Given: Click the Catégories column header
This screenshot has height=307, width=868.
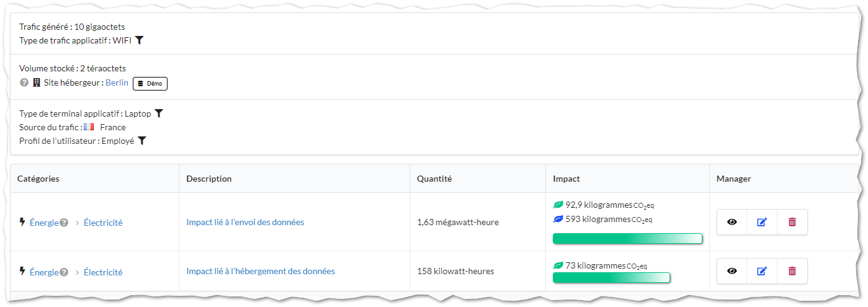Looking at the screenshot, I should [x=38, y=179].
